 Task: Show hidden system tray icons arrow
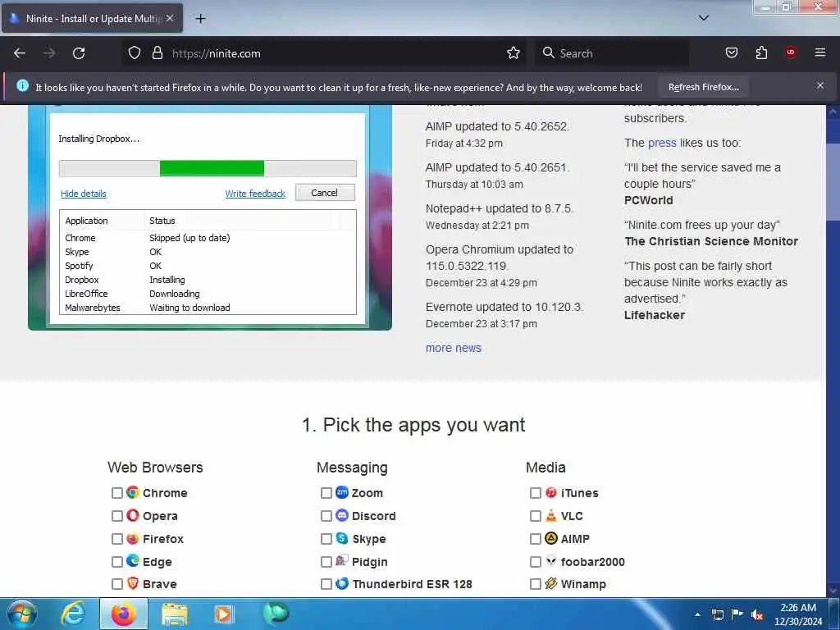tap(697, 614)
